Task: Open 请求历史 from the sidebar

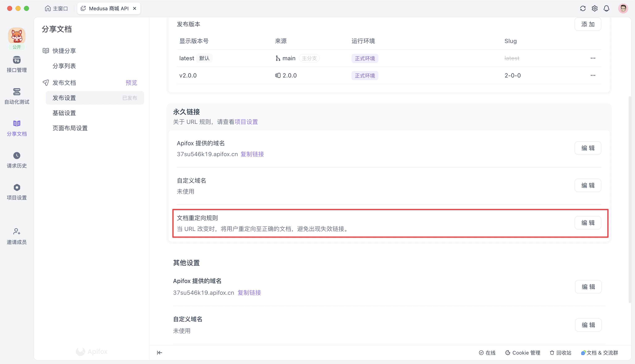Action: [x=17, y=160]
